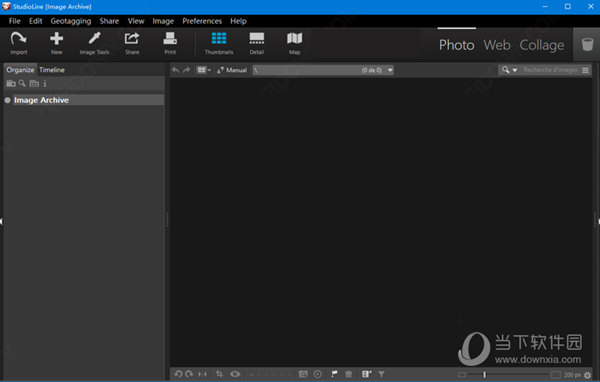
Task: Expand the folder path dropdown arrow
Action: (390, 70)
